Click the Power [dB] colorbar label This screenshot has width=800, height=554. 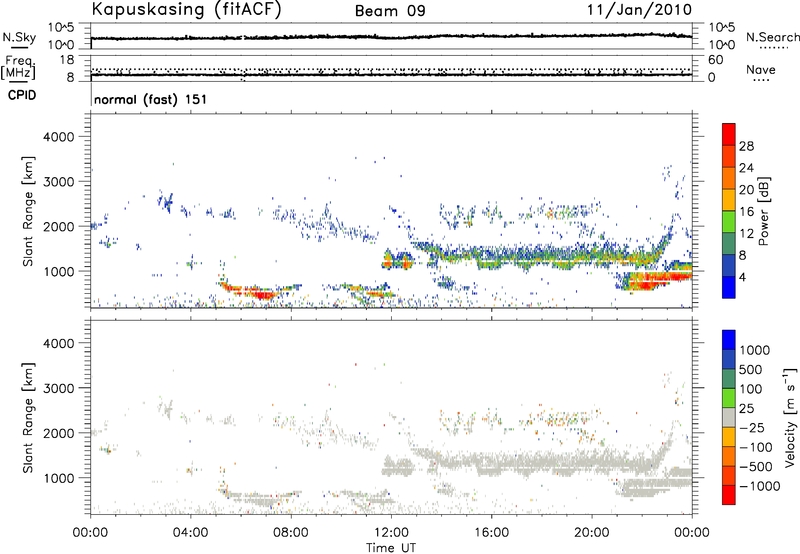[763, 211]
